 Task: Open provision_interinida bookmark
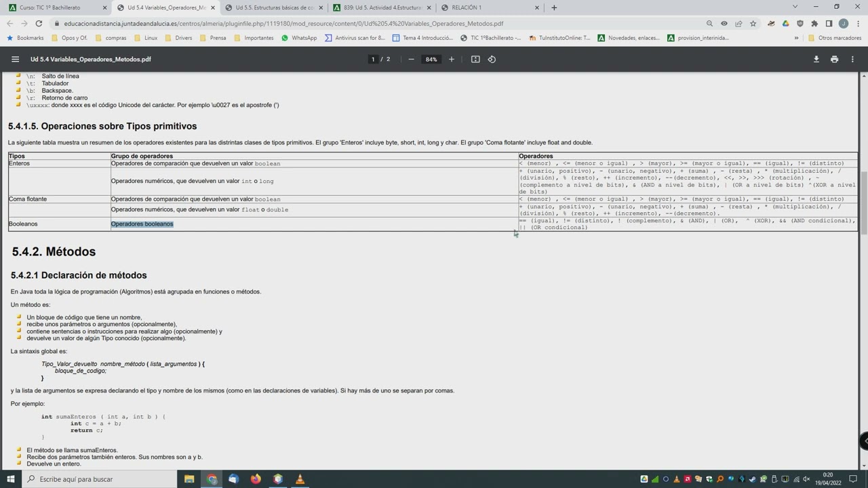[x=698, y=38]
